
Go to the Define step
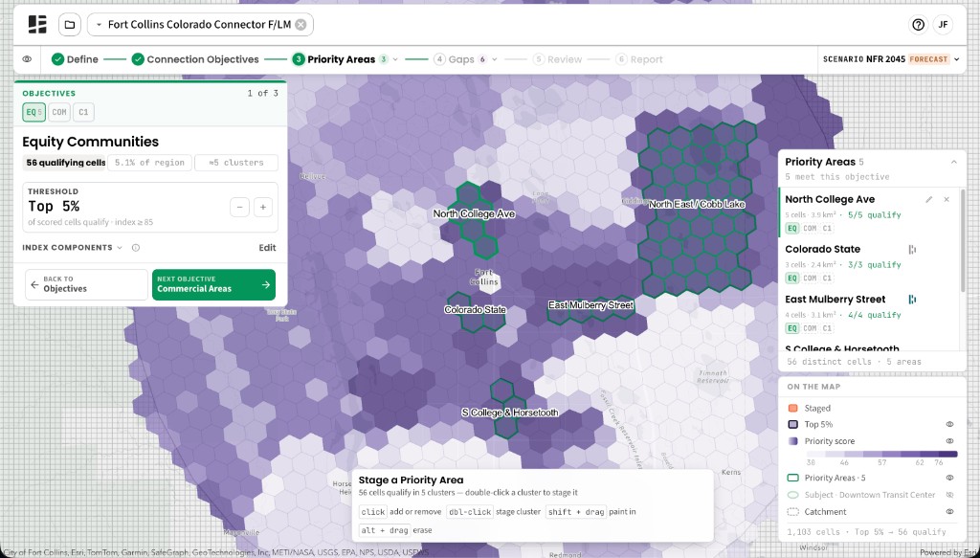(x=75, y=59)
